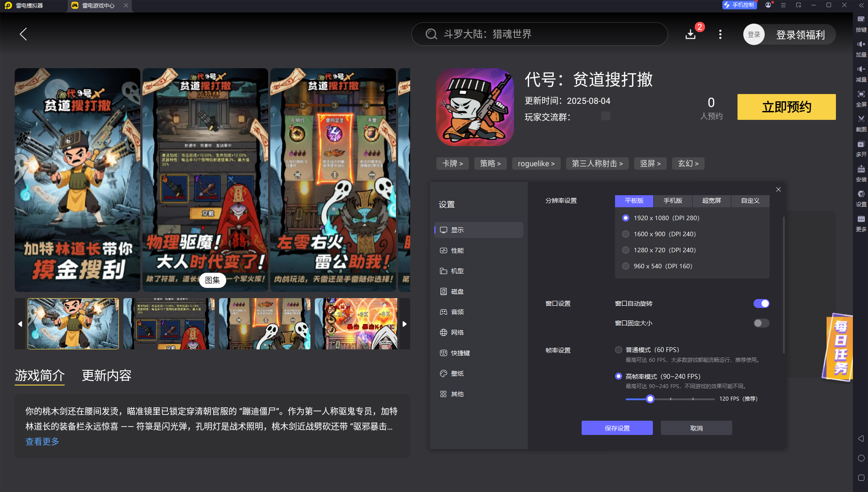The image size is (868, 492).
Task: Open 快捷键 settings section
Action: click(479, 353)
